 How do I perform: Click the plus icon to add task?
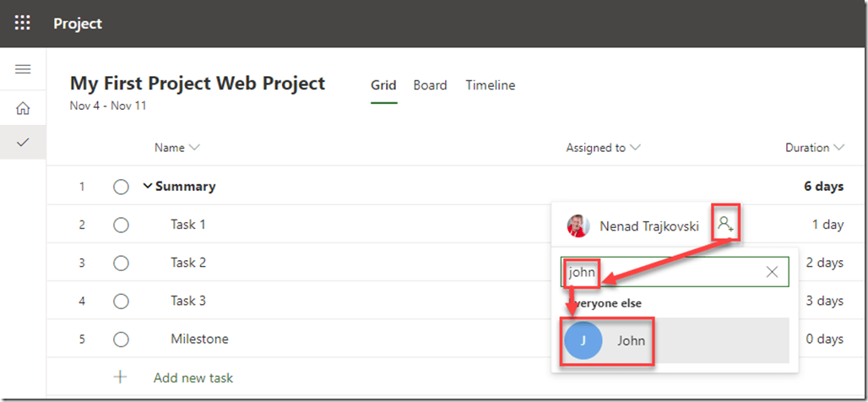pyautogui.click(x=121, y=378)
